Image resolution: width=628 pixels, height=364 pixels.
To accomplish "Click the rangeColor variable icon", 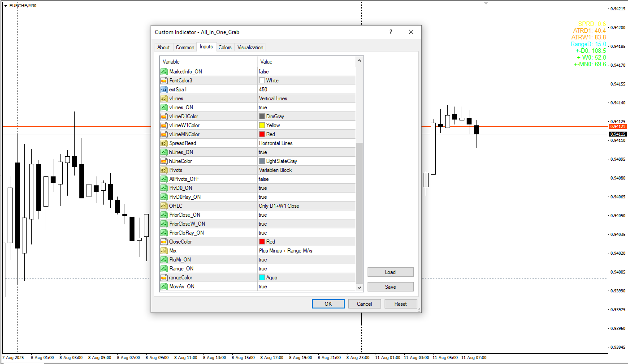I will click(x=164, y=278).
